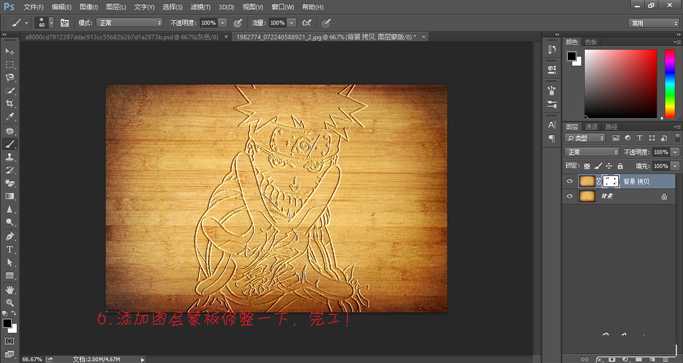Screen dimensions: 683x363
Task: Select the Blur tool
Action: (x=9, y=209)
